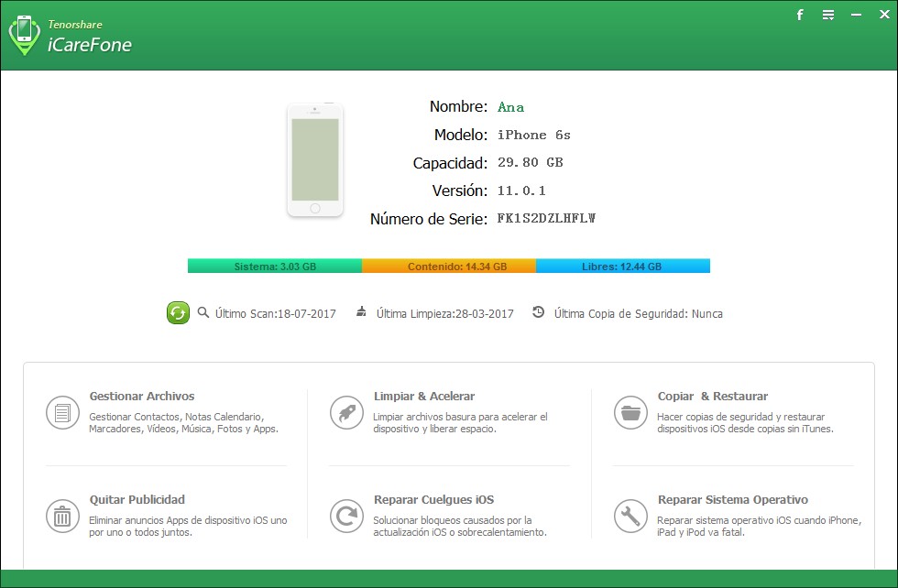Click the Último Scan magnifier icon

[203, 312]
